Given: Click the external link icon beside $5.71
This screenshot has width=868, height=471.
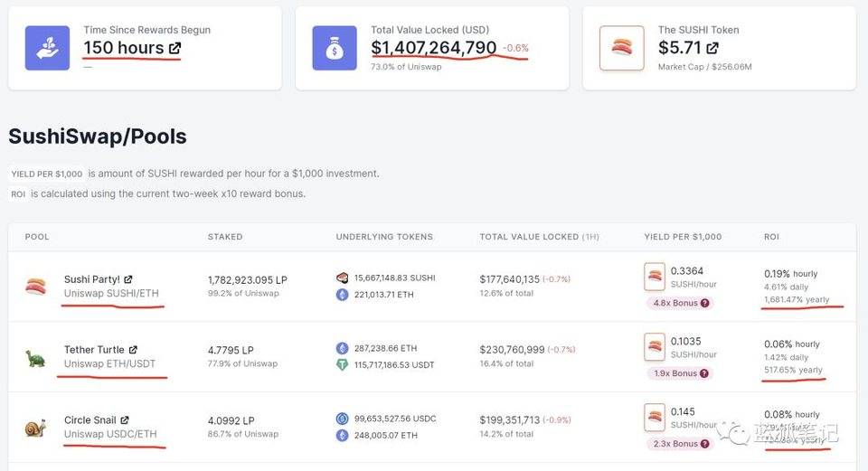Looking at the screenshot, I should coord(713,48).
